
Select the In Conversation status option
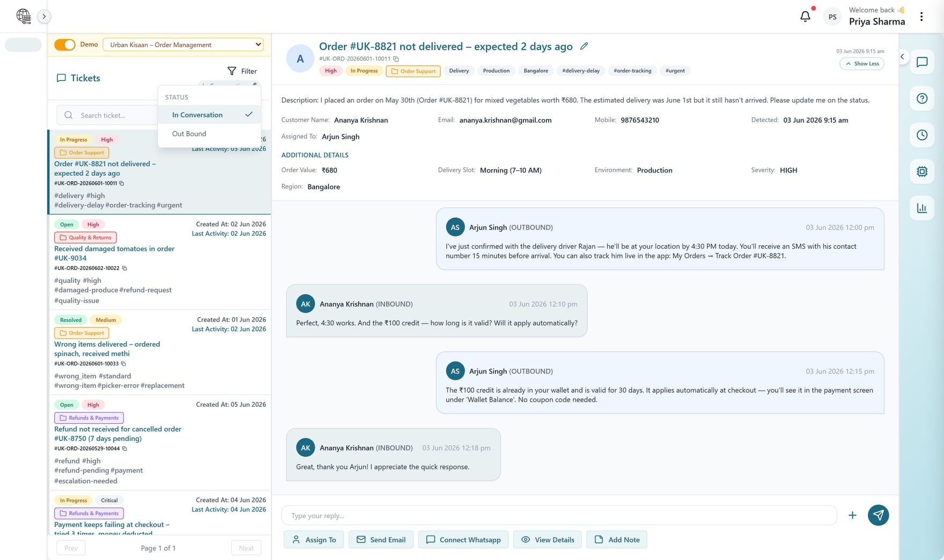pyautogui.click(x=209, y=115)
